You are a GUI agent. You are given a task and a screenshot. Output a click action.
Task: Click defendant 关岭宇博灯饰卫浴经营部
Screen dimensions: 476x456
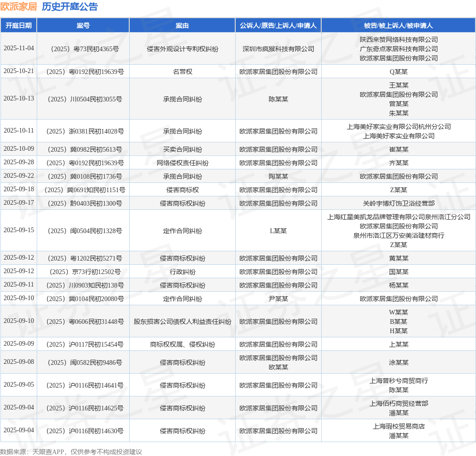pyautogui.click(x=398, y=203)
